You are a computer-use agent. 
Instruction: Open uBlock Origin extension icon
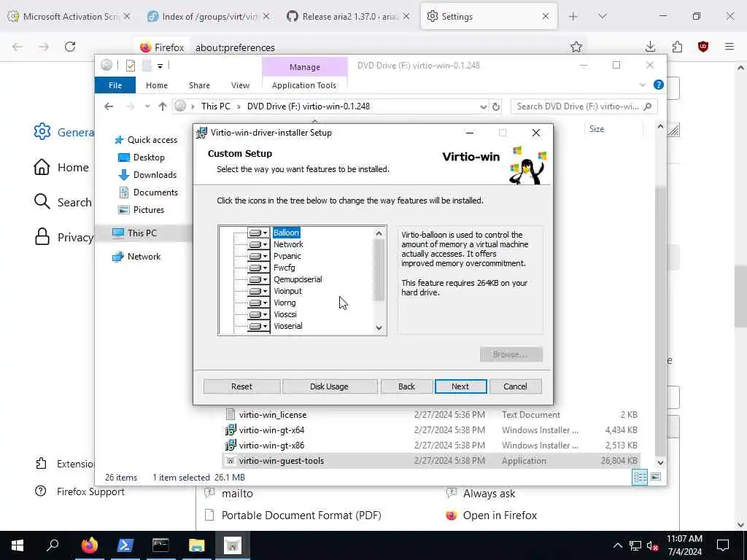703,47
